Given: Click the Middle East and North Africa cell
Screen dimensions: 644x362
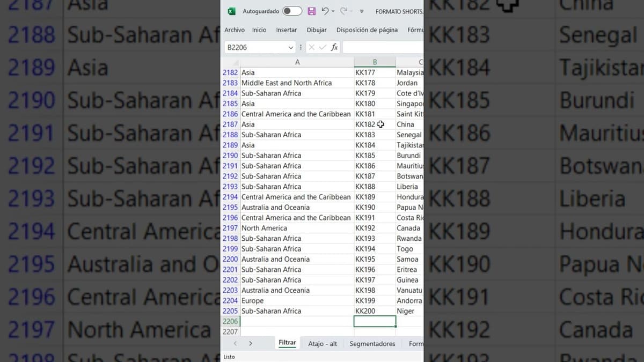Looking at the screenshot, I should [x=297, y=83].
